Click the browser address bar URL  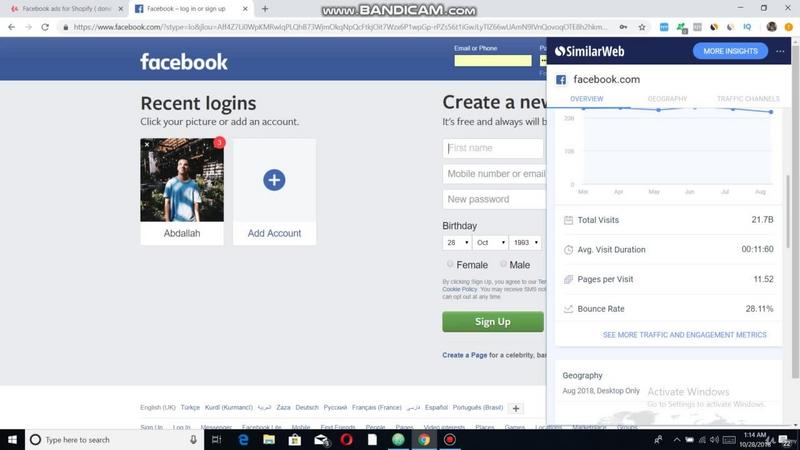pos(340,27)
